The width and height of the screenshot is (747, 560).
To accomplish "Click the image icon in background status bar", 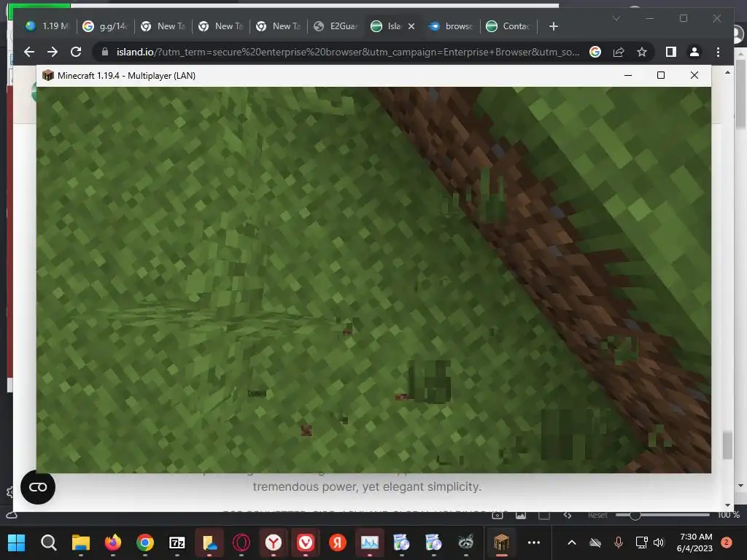I will [521, 516].
